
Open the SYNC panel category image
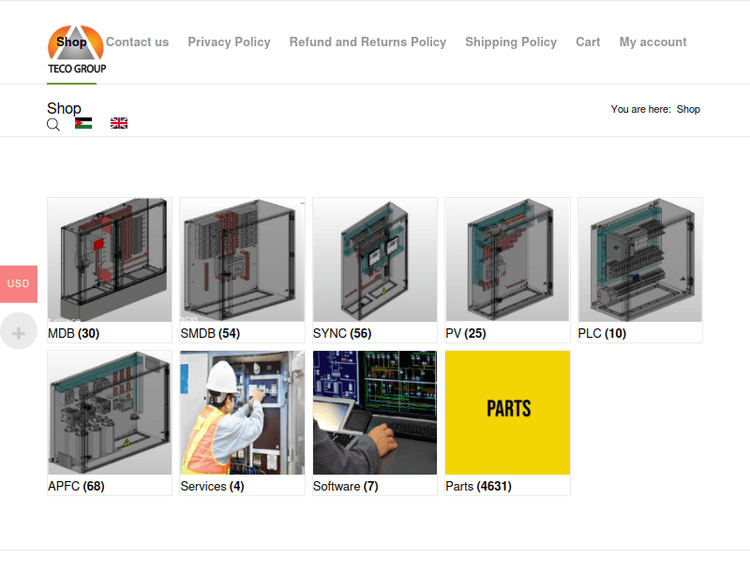[x=375, y=260]
